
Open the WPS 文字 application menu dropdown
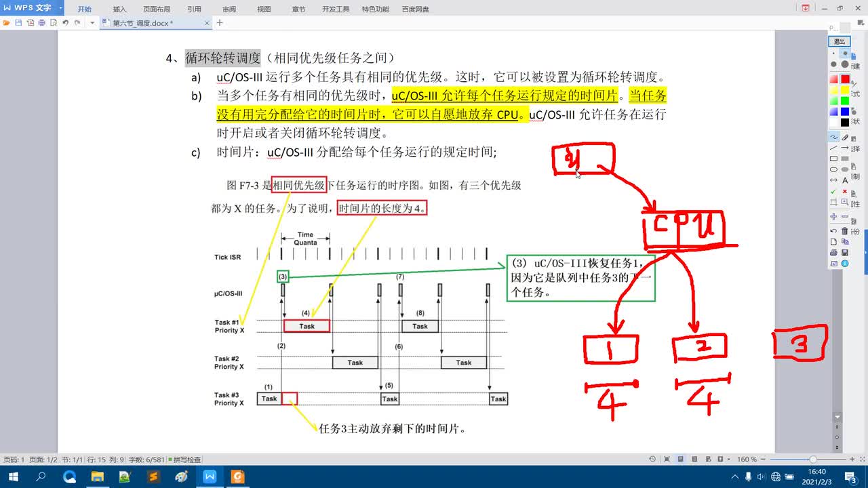[x=60, y=8]
